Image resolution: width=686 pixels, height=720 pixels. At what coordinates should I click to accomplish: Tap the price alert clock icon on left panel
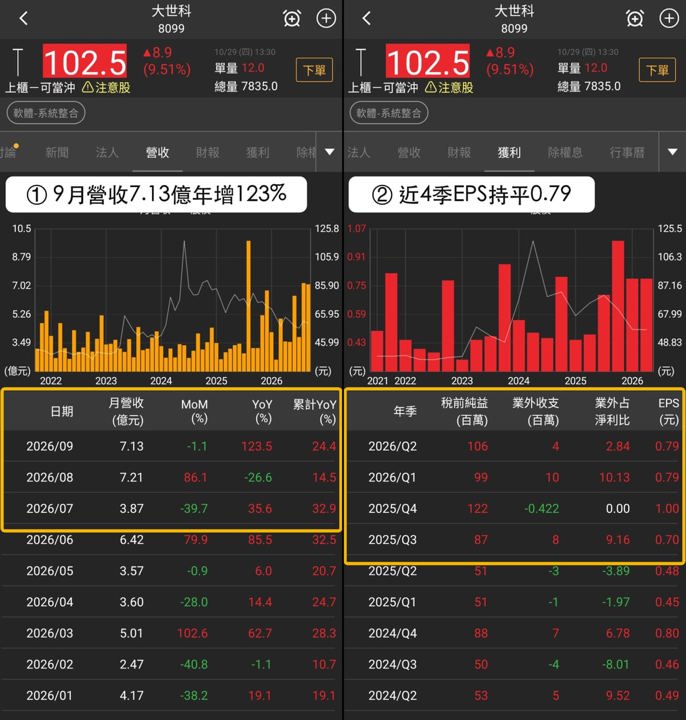[292, 19]
